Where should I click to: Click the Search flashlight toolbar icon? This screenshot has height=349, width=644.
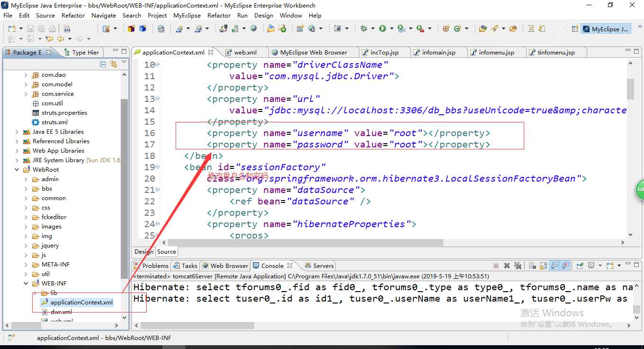[x=494, y=28]
